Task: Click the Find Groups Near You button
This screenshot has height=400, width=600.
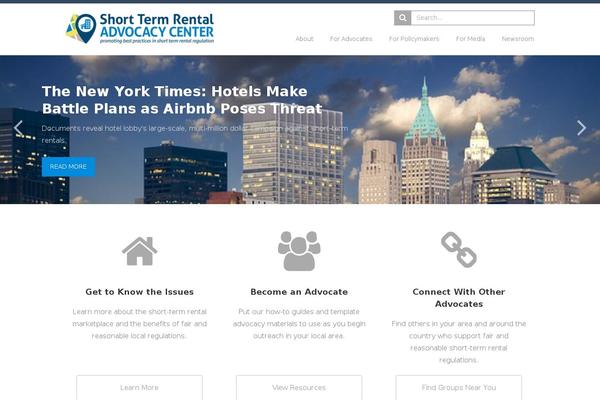Action: pos(459,387)
